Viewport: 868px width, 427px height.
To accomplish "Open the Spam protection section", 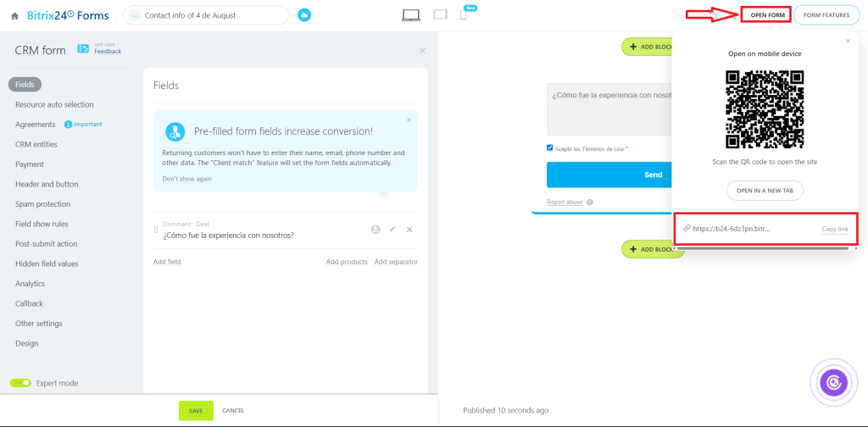I will (42, 204).
